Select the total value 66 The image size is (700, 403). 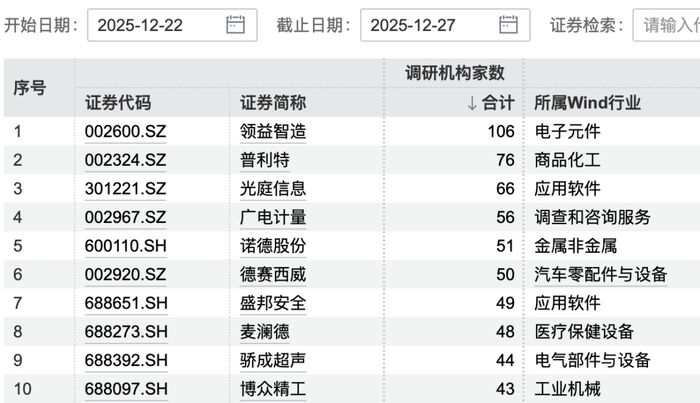click(x=505, y=189)
